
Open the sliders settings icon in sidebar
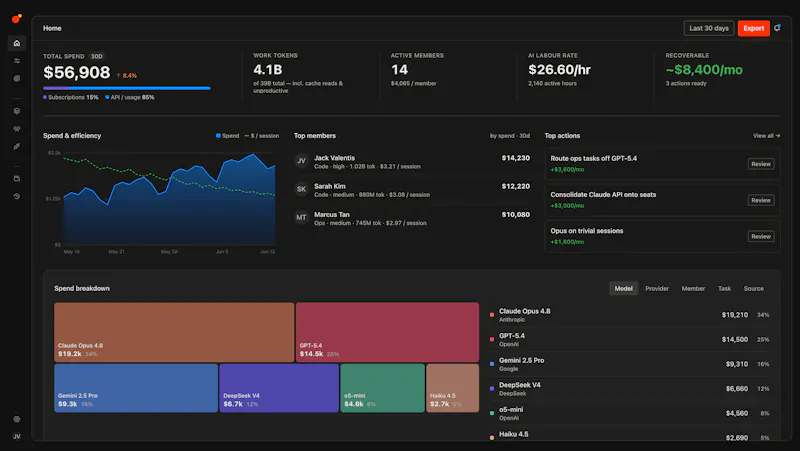[x=17, y=61]
